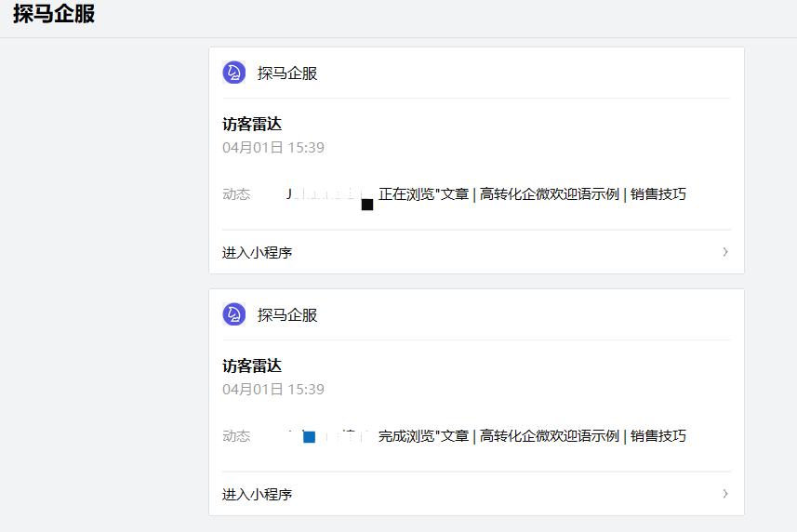Click the blue square in the 完成浏览 message
This screenshot has width=797, height=532.
310,437
